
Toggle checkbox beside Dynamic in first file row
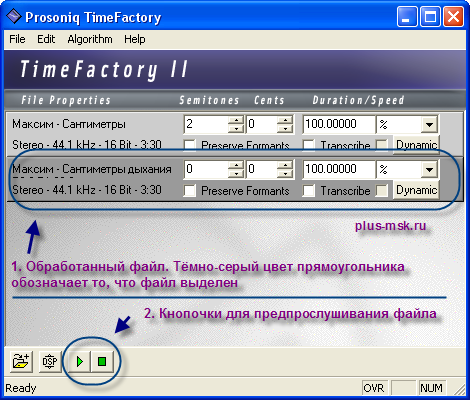(x=382, y=146)
